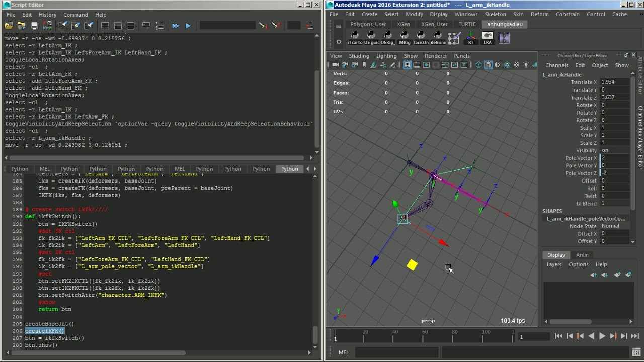Switch to Polygons_User shelf tab
Screen dimensions: 644x362
point(368,24)
